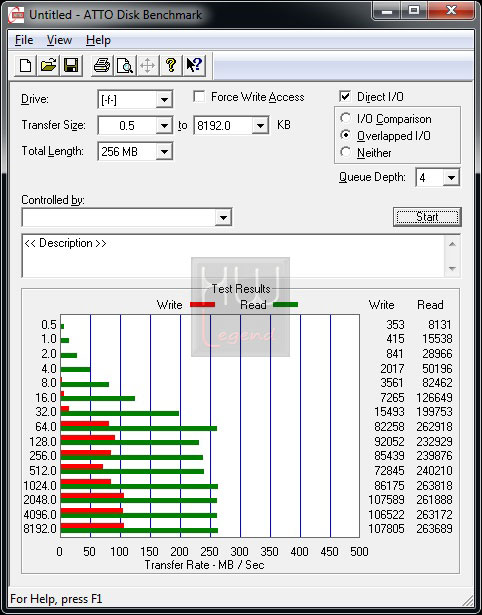Open the File menu
The image size is (482, 615).
click(24, 40)
